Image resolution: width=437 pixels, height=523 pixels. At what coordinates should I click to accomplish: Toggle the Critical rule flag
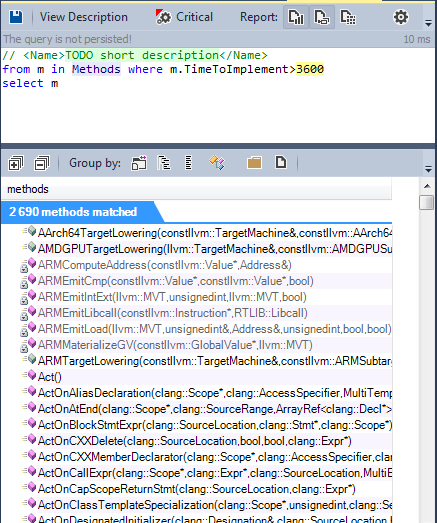click(x=184, y=17)
